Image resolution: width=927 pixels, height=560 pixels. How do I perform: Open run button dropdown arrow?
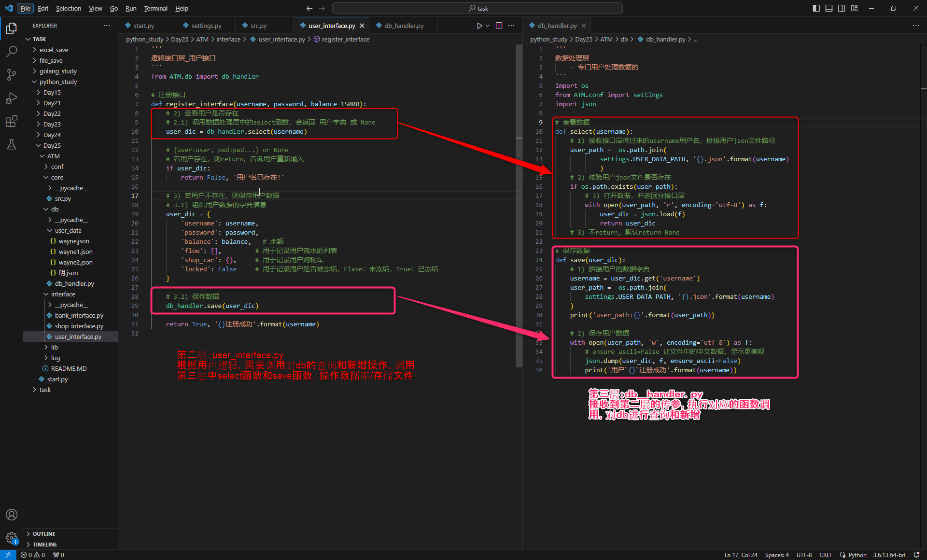pos(488,26)
